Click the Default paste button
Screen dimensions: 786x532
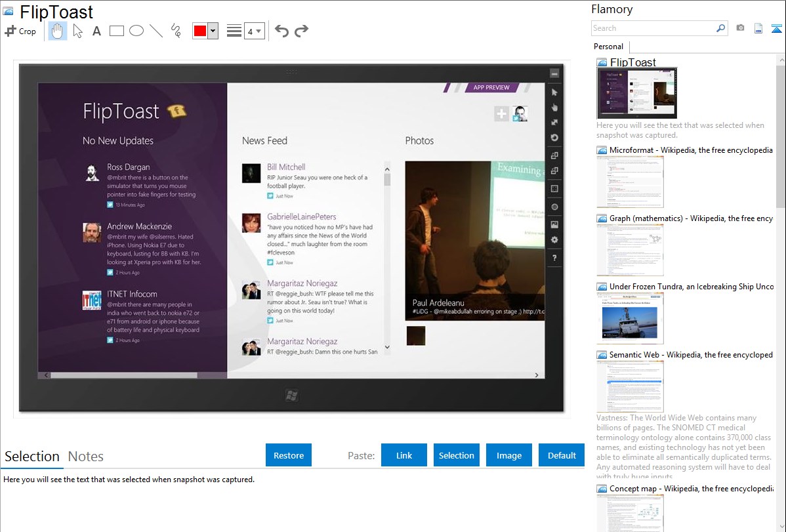[562, 455]
